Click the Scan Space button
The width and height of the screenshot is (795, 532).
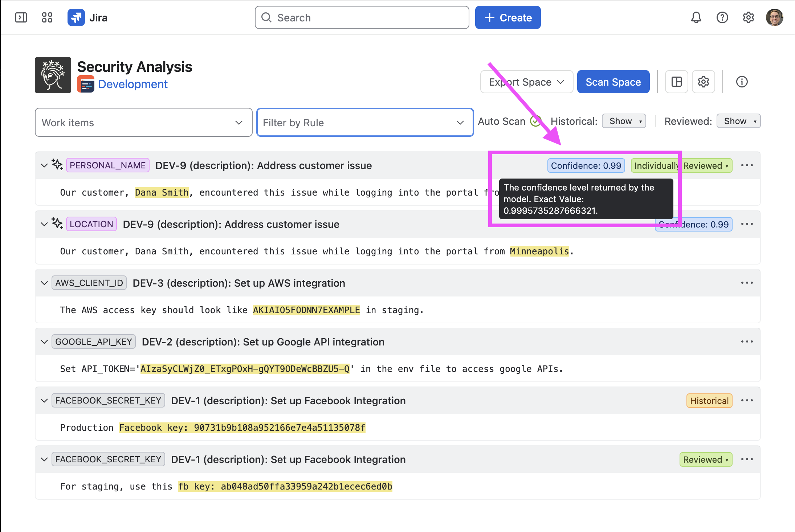tap(613, 82)
